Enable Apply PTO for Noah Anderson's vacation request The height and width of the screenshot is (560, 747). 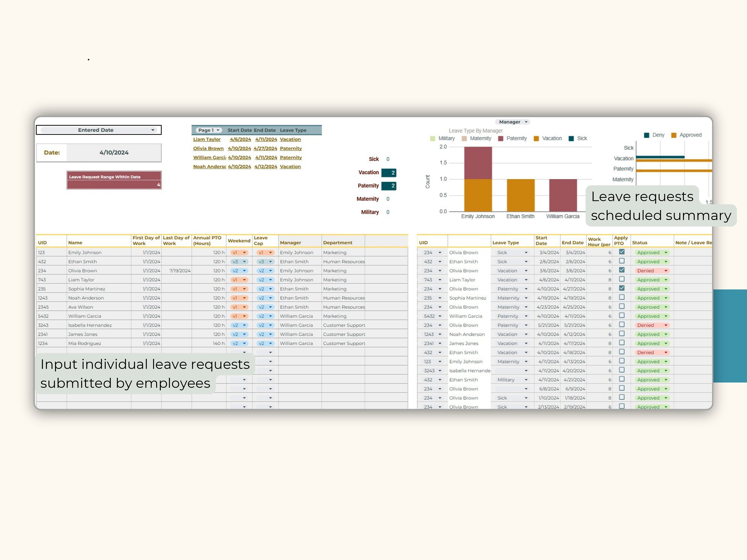point(622,334)
